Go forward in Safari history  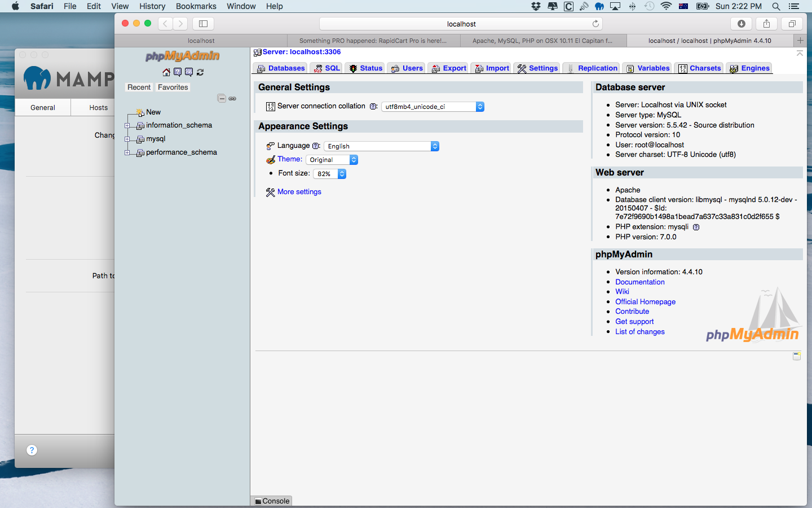tap(180, 24)
